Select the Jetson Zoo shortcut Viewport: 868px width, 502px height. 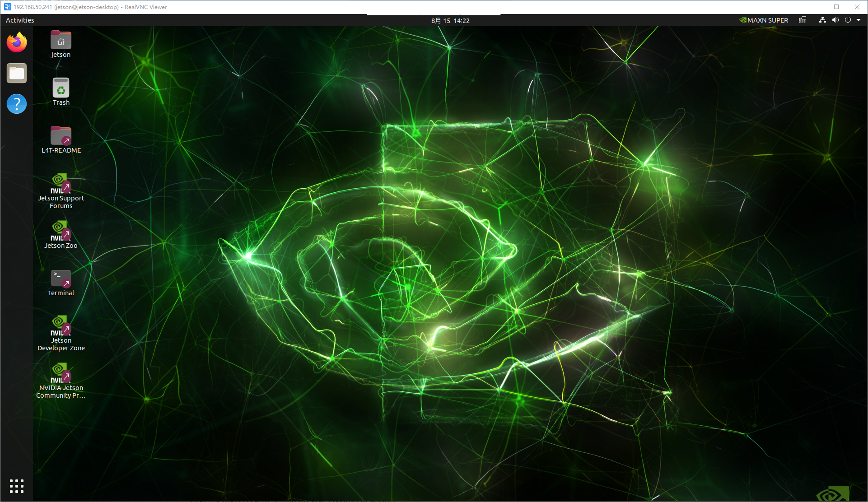click(61, 235)
